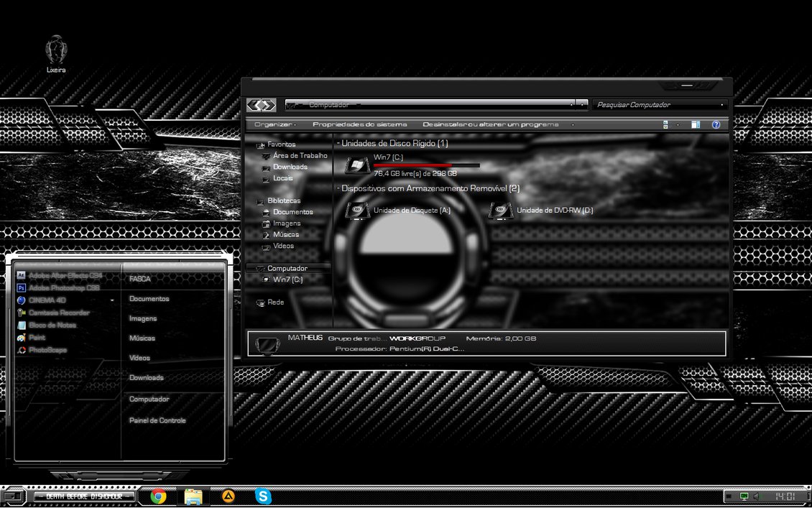Click Desinstalar ou alterar um programa
The width and height of the screenshot is (812, 508).
(x=490, y=125)
